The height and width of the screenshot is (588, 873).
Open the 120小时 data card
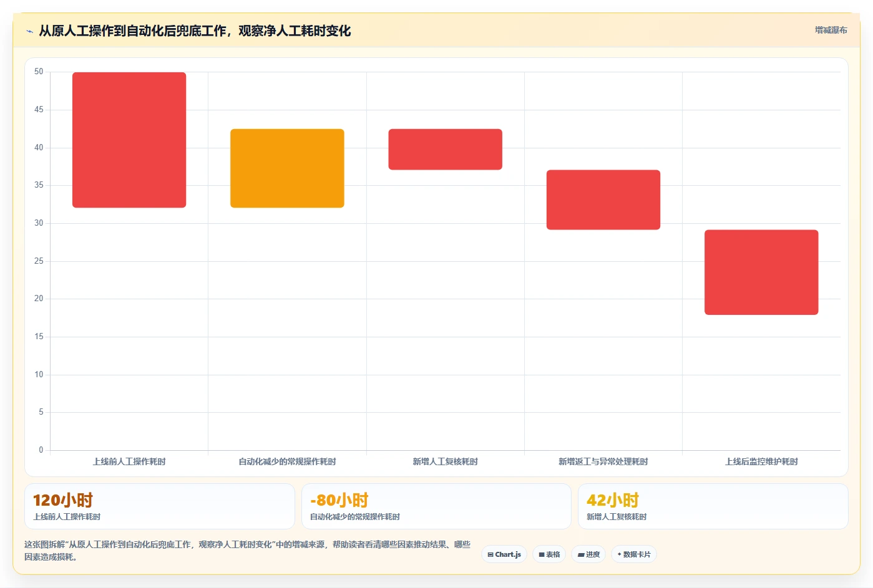pyautogui.click(x=160, y=506)
